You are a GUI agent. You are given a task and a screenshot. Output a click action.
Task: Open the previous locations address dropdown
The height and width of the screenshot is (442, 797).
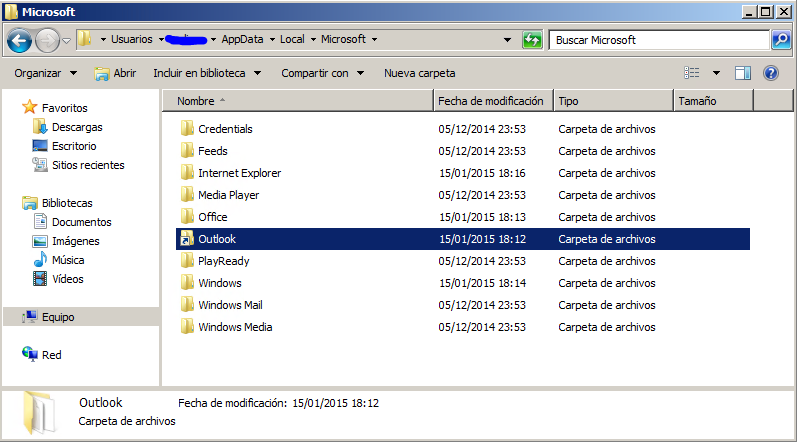click(x=507, y=40)
